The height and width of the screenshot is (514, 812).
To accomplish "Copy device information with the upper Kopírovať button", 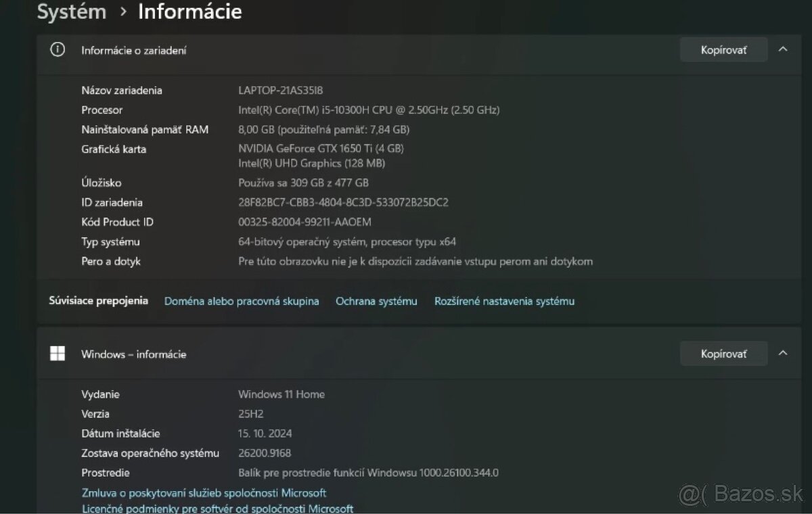I will [x=723, y=50].
